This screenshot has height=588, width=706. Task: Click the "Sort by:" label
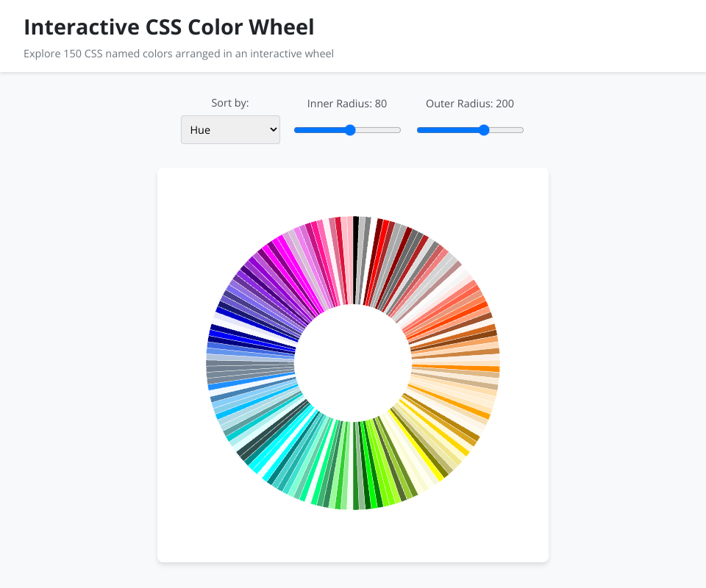click(x=230, y=103)
